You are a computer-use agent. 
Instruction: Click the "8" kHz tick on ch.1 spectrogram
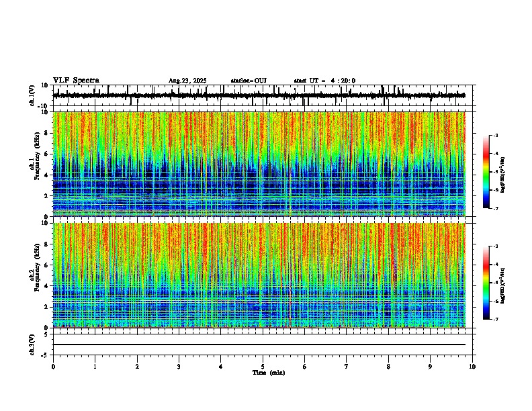47,133
